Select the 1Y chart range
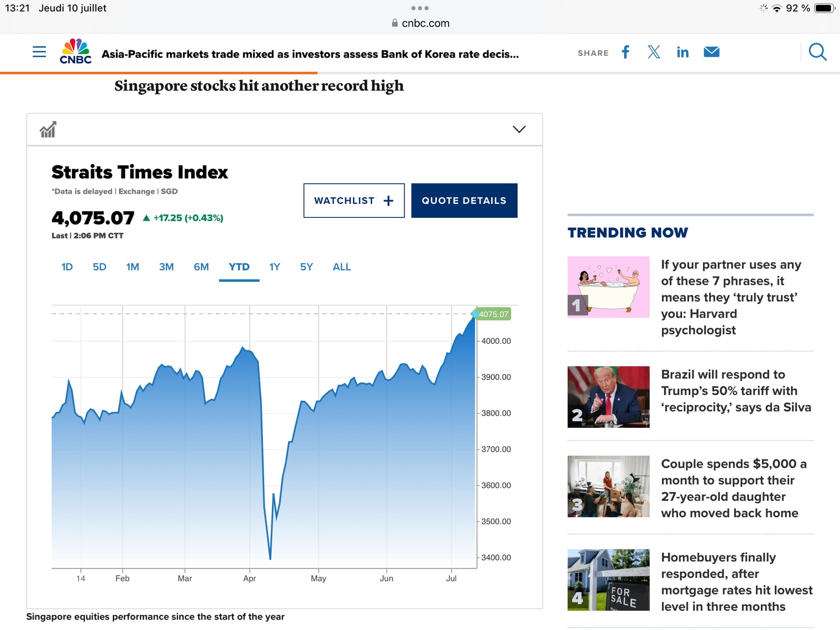Image resolution: width=840 pixels, height=630 pixels. (x=274, y=267)
